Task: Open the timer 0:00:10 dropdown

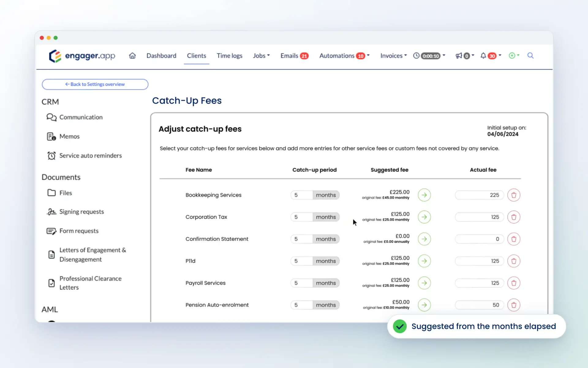Action: [x=429, y=56]
